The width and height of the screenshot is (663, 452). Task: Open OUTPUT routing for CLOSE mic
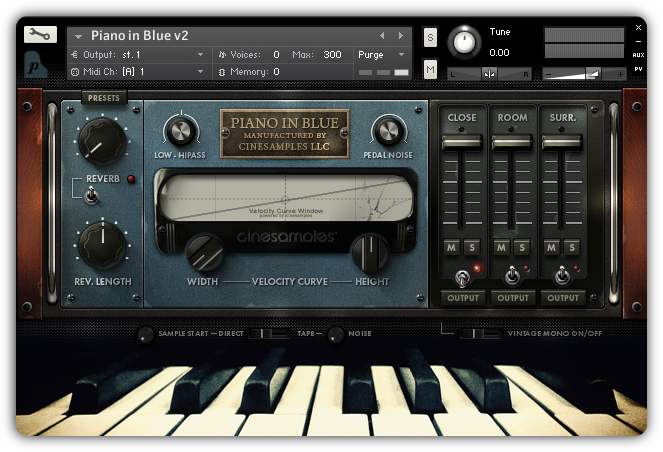[463, 298]
